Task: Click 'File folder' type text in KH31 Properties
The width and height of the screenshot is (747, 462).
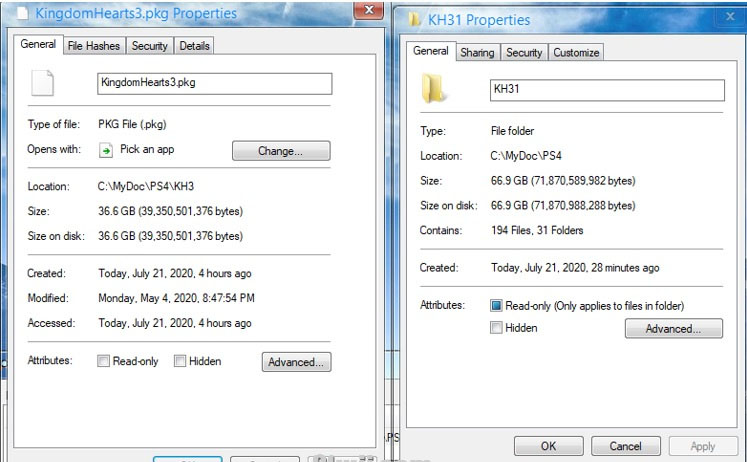Action: click(513, 131)
